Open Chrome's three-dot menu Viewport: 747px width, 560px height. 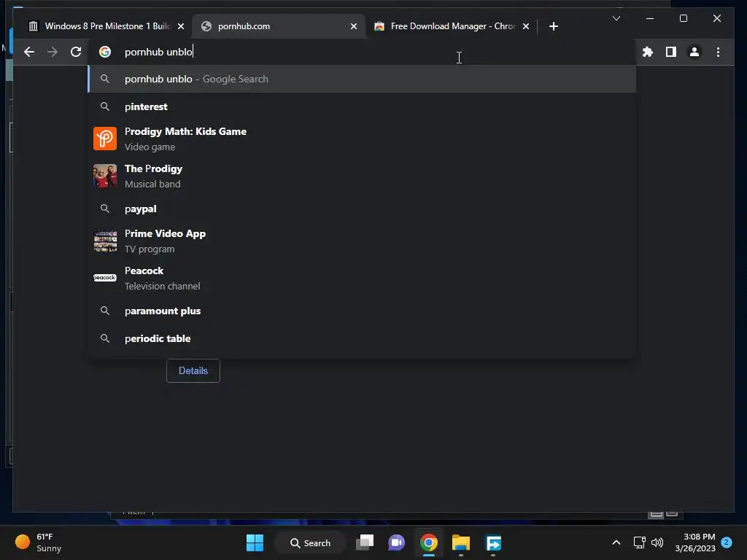point(718,52)
